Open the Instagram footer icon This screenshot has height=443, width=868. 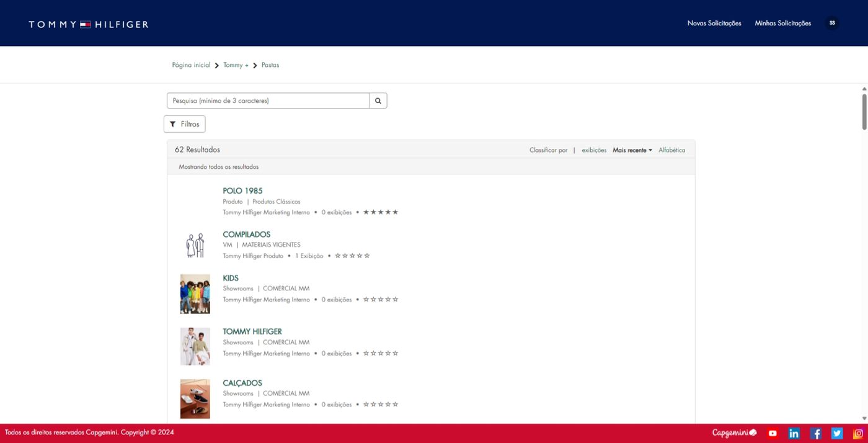click(859, 433)
